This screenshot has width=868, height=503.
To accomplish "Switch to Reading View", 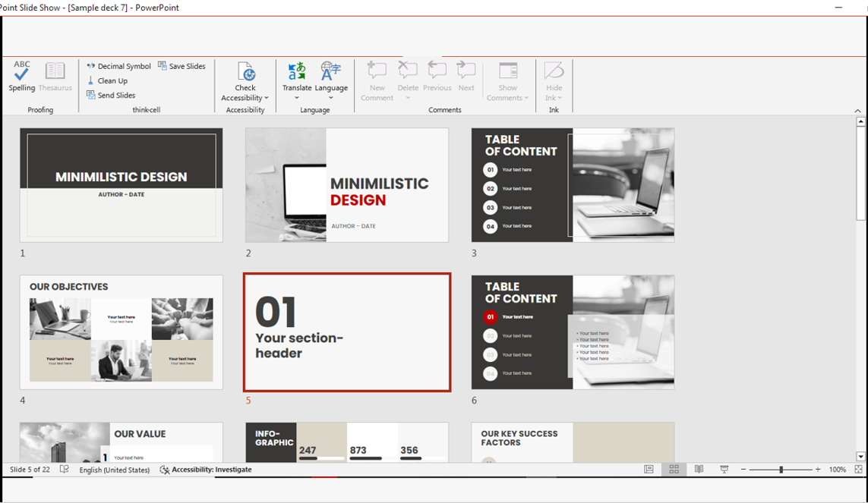I will coord(699,470).
